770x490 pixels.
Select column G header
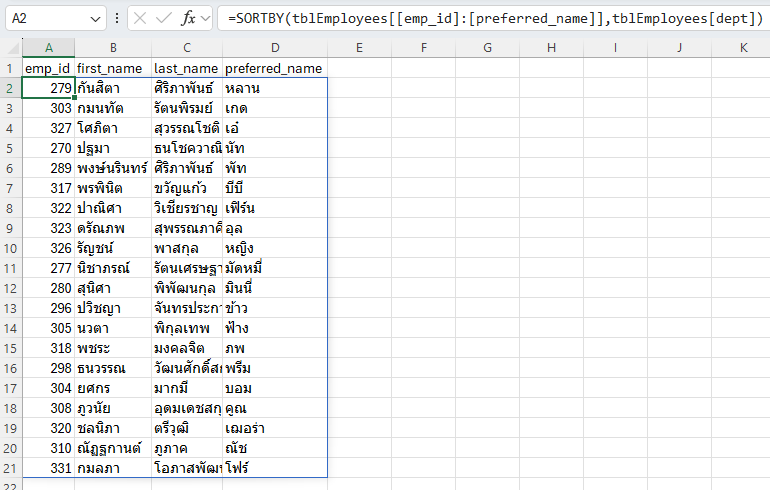(x=488, y=48)
